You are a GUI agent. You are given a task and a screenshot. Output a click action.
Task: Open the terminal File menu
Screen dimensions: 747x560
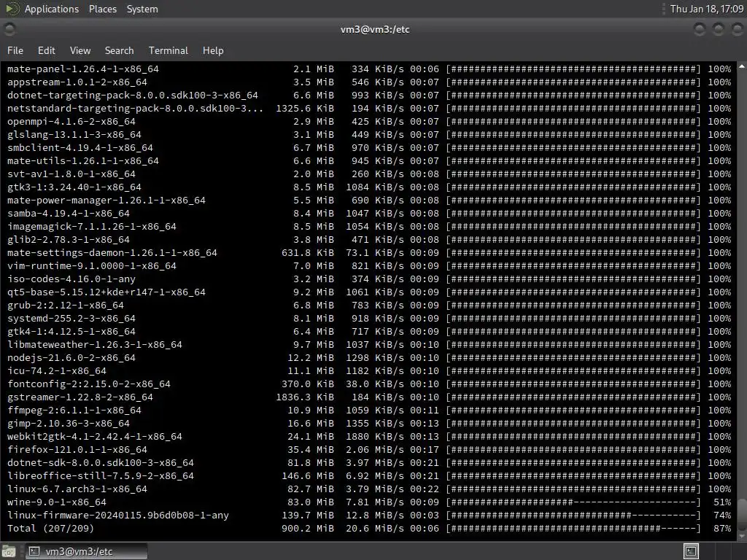click(x=15, y=50)
